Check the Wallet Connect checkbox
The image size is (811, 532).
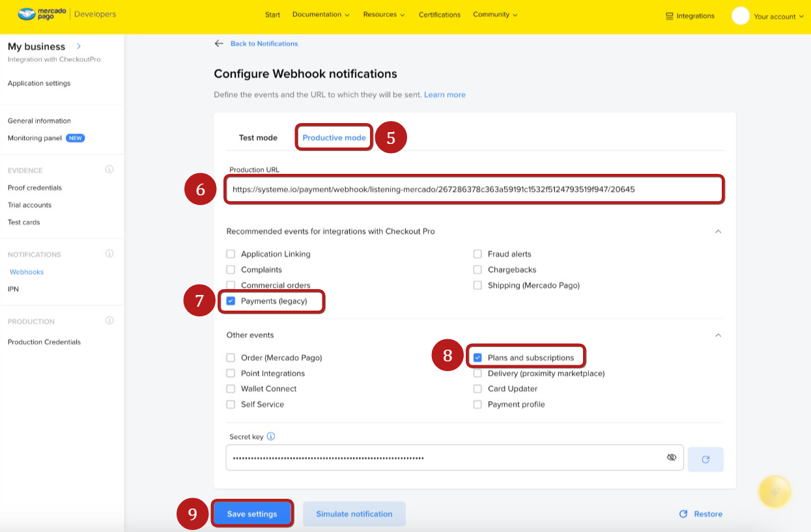tap(231, 389)
